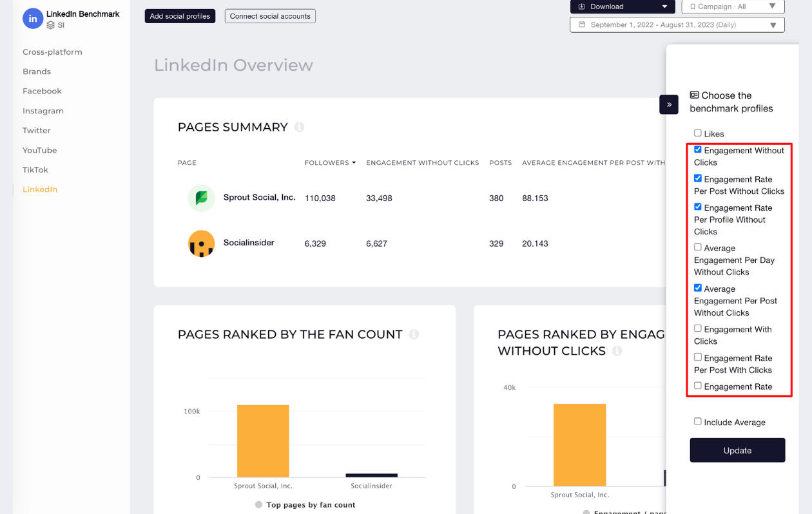Uncheck Average Engagement Per Post Without Clicks
Viewport: 812px width, 514px height.
coord(697,288)
